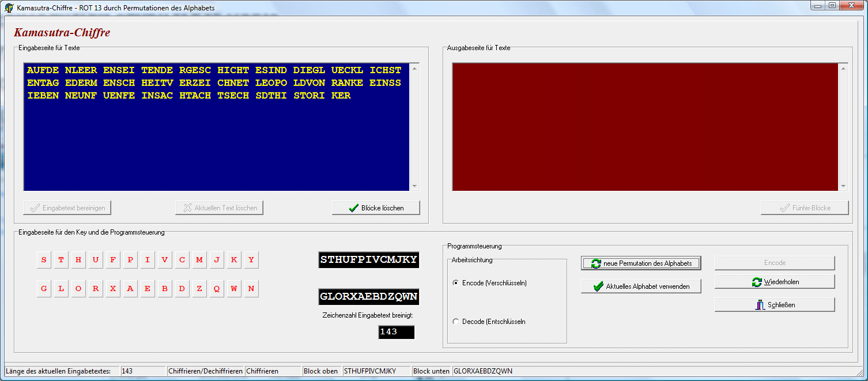Click up arrow of output text scrollbar

pyautogui.click(x=843, y=68)
